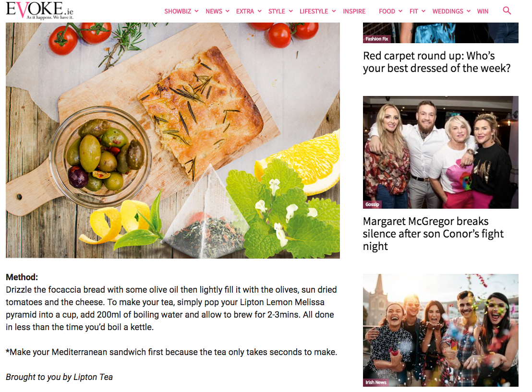Expand the SHOWBIZ menu chevron
This screenshot has height=392, width=532.
[196, 11]
